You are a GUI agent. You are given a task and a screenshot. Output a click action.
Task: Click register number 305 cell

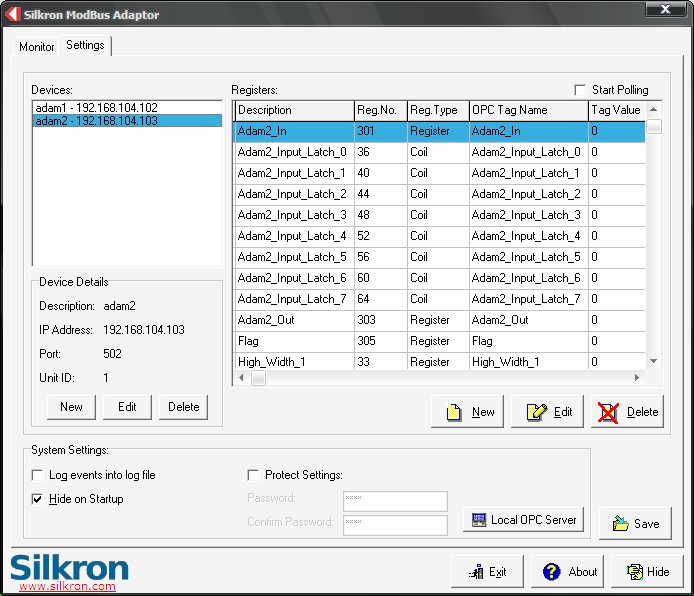click(x=381, y=341)
